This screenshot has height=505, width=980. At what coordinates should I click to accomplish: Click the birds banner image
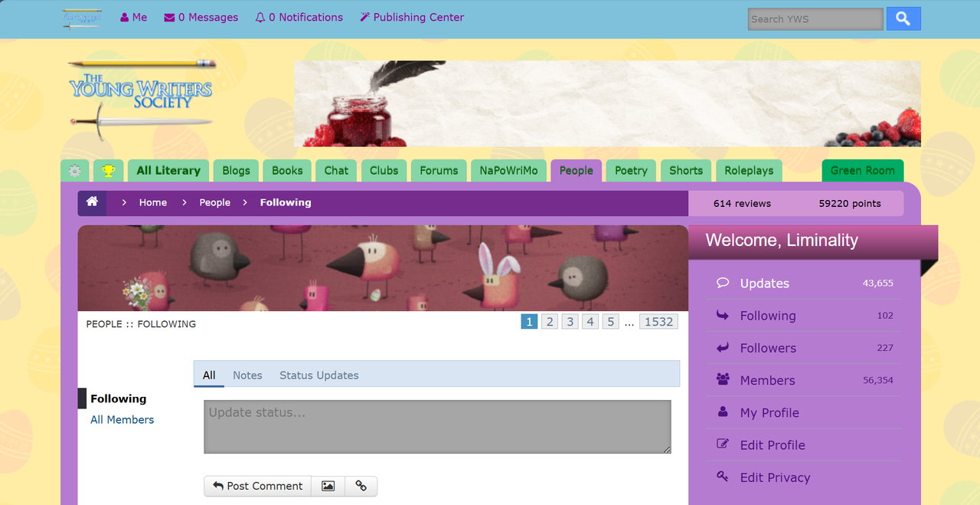point(383,268)
